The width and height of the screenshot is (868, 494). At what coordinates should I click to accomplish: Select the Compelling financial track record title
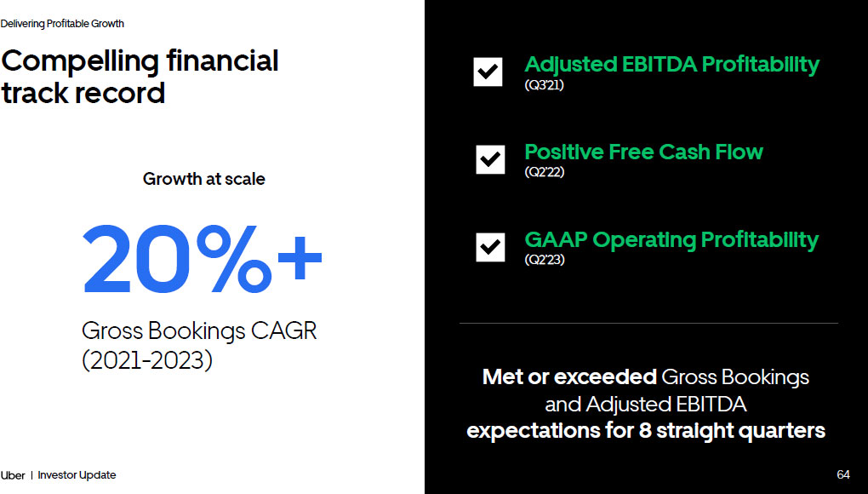140,76
